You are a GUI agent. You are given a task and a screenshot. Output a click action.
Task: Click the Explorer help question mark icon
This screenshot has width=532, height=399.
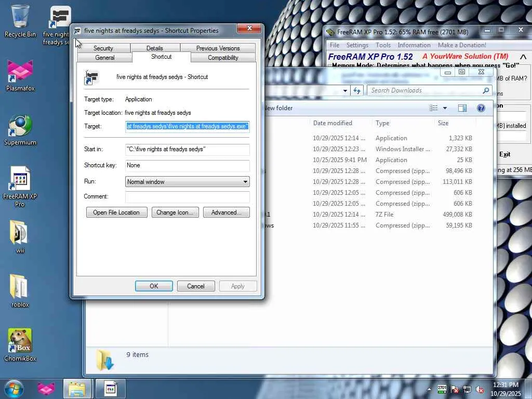(x=481, y=108)
